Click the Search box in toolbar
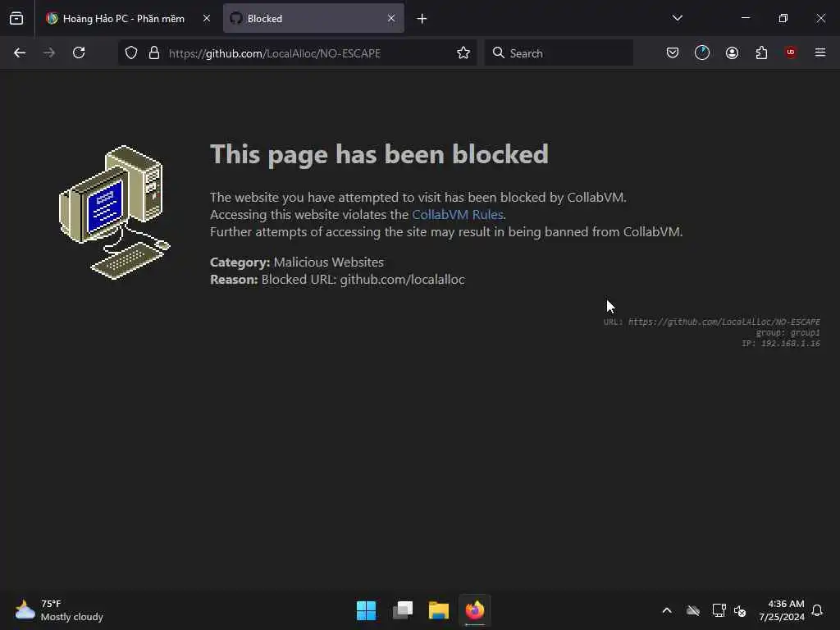This screenshot has width=840, height=630. click(x=559, y=52)
